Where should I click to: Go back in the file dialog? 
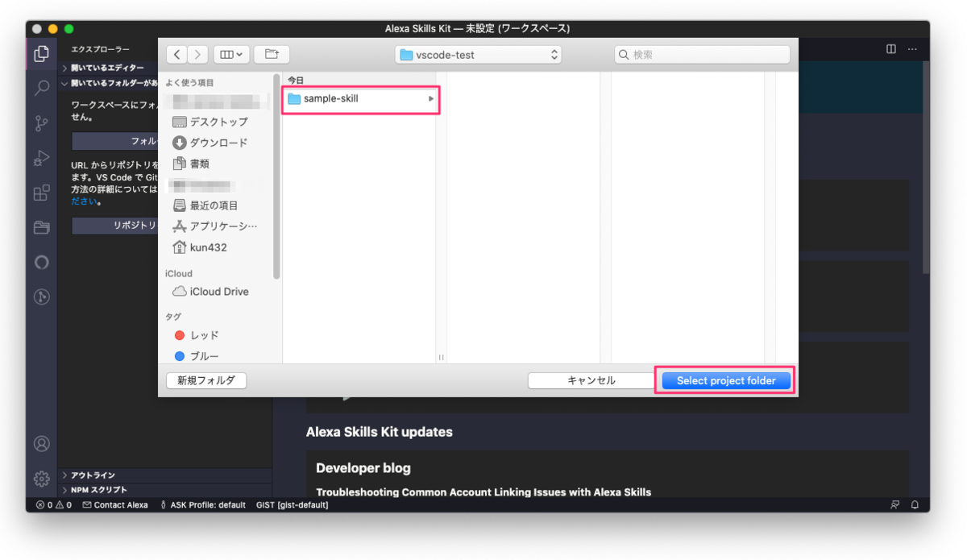pyautogui.click(x=177, y=55)
